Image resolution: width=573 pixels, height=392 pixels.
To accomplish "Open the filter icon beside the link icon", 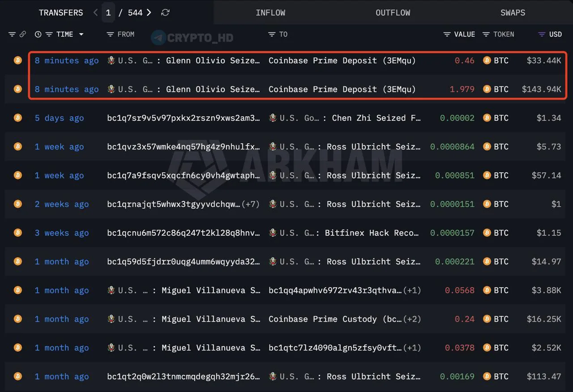I will 12,34.
